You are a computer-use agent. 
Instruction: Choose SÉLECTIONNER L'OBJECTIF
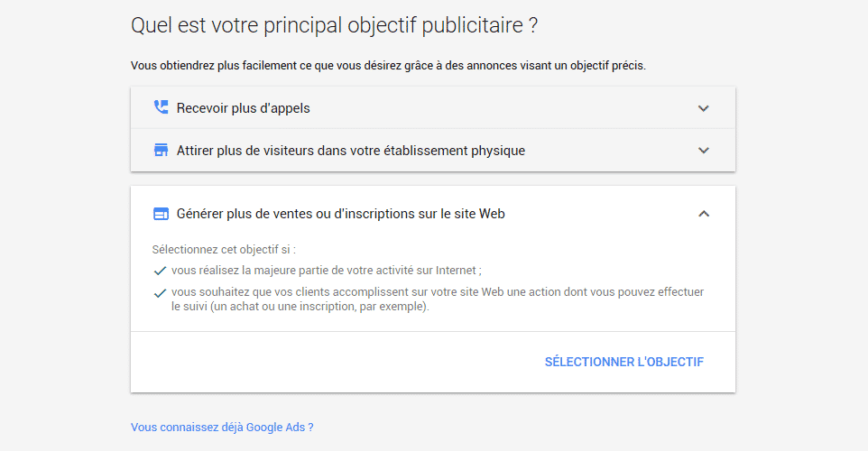coord(623,362)
